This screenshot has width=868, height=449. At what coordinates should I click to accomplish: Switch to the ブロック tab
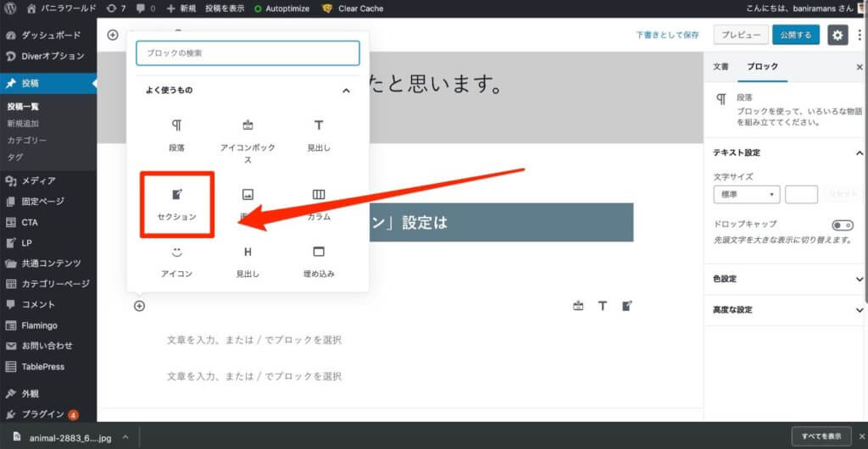762,67
